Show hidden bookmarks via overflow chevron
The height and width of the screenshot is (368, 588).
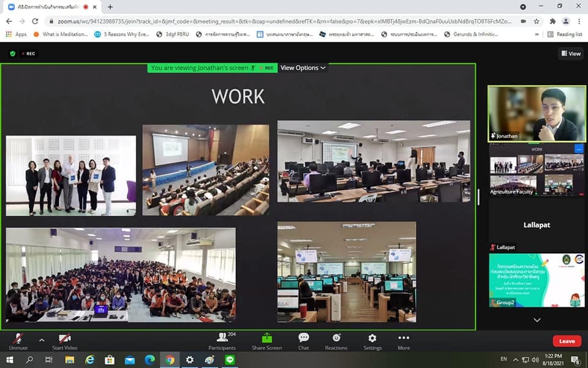point(537,34)
